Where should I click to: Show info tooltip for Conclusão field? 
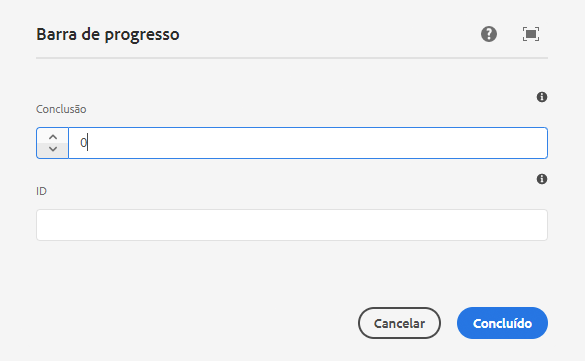coord(542,97)
